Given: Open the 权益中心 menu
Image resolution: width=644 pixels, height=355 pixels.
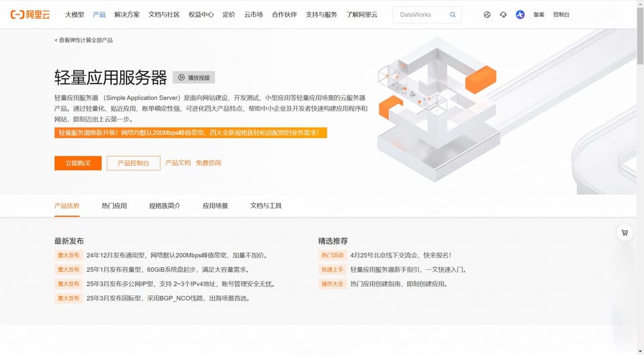Looking at the screenshot, I should pos(201,14).
